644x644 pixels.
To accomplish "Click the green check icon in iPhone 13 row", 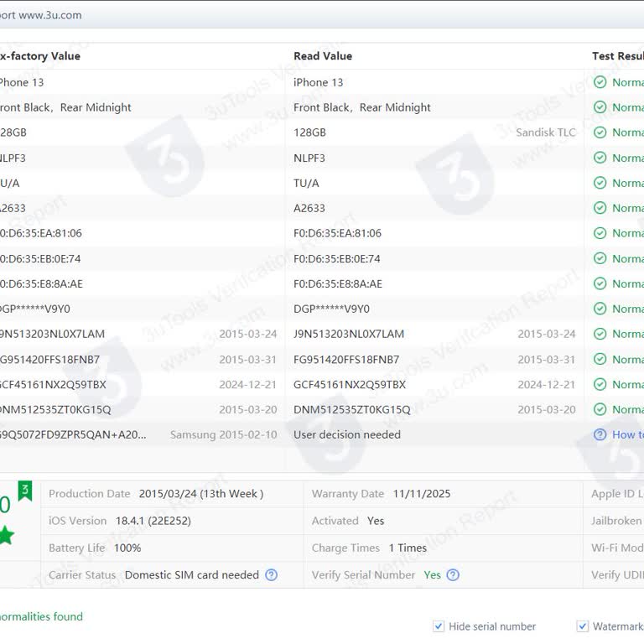I will click(x=600, y=82).
